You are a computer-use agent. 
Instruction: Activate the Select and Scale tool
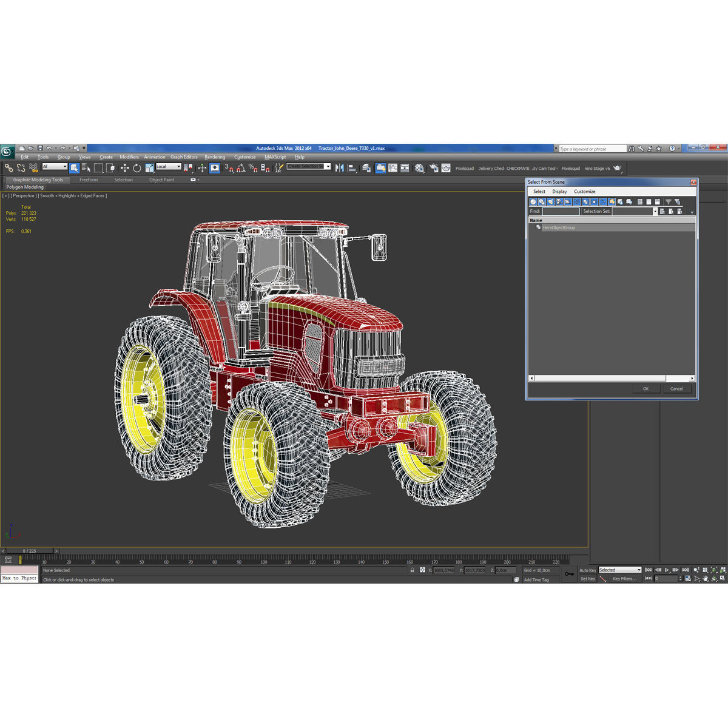coord(149,168)
